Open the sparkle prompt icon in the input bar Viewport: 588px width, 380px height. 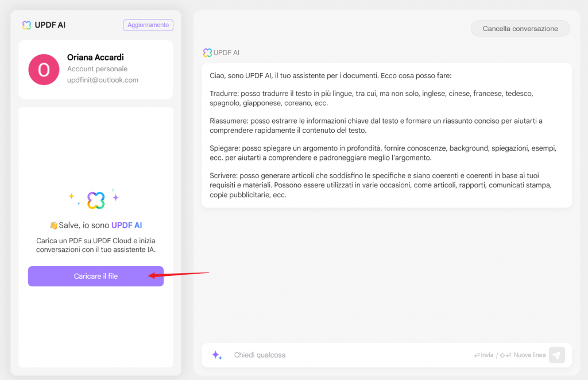pyautogui.click(x=216, y=355)
